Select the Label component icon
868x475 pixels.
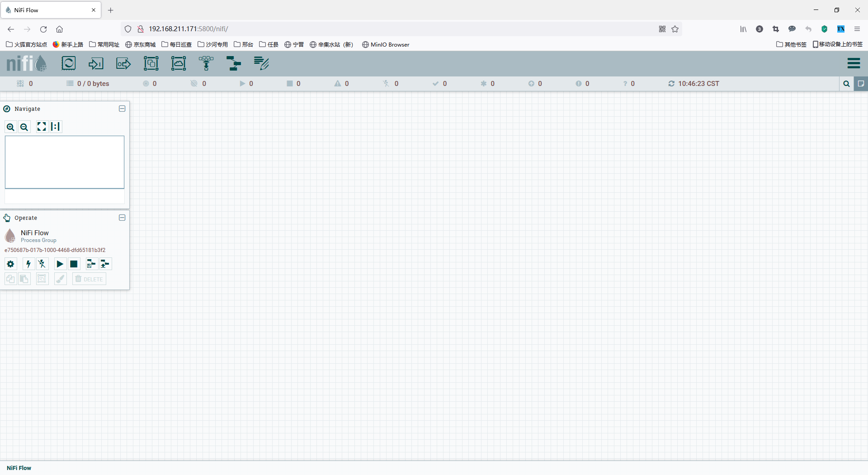[261, 63]
